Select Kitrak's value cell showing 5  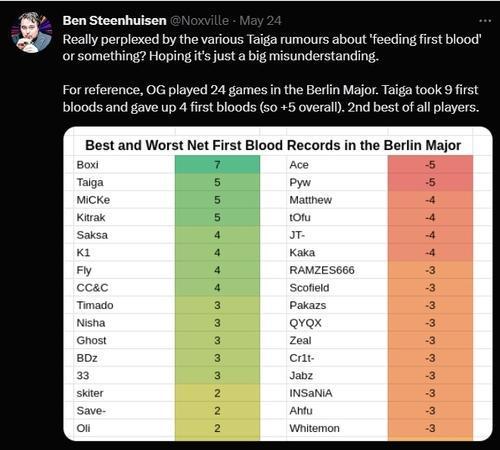point(217,217)
